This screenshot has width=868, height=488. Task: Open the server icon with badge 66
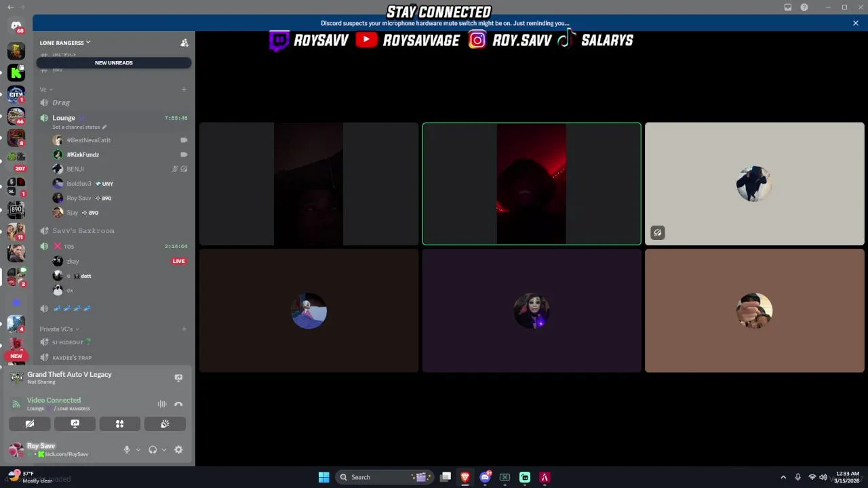(16, 117)
